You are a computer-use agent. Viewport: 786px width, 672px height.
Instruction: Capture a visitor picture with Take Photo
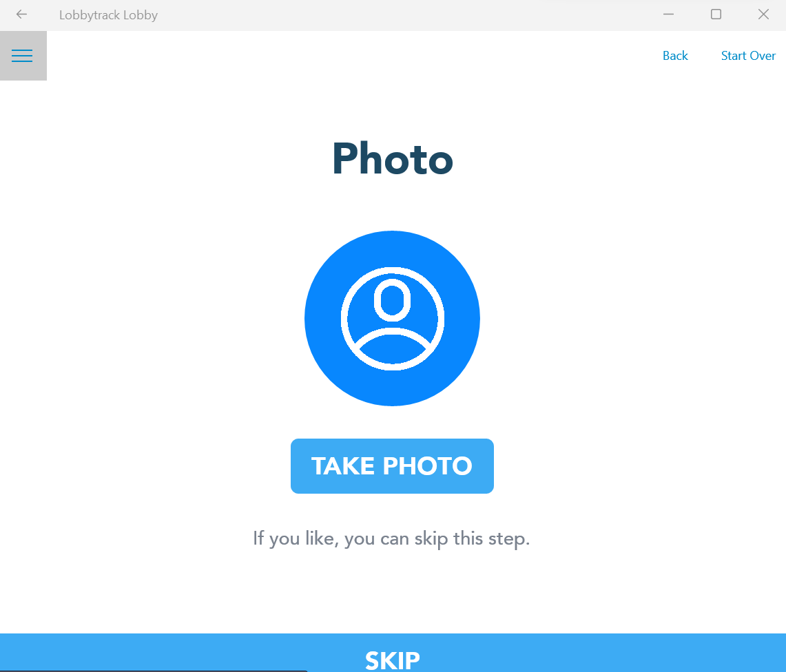(x=392, y=466)
